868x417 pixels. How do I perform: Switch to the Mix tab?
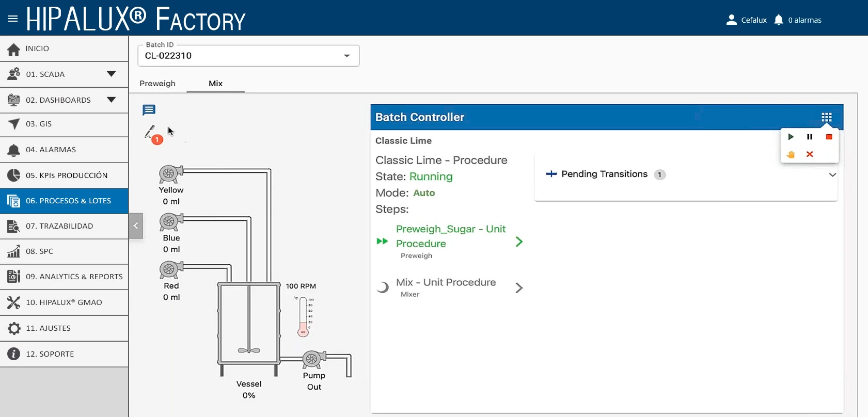point(215,84)
